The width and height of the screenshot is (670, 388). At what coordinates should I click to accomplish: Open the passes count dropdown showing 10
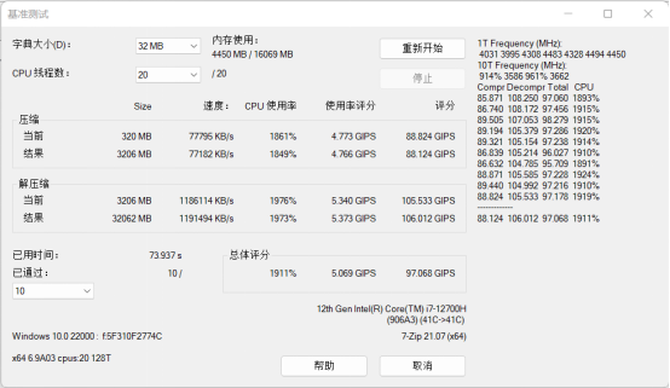pos(53,291)
